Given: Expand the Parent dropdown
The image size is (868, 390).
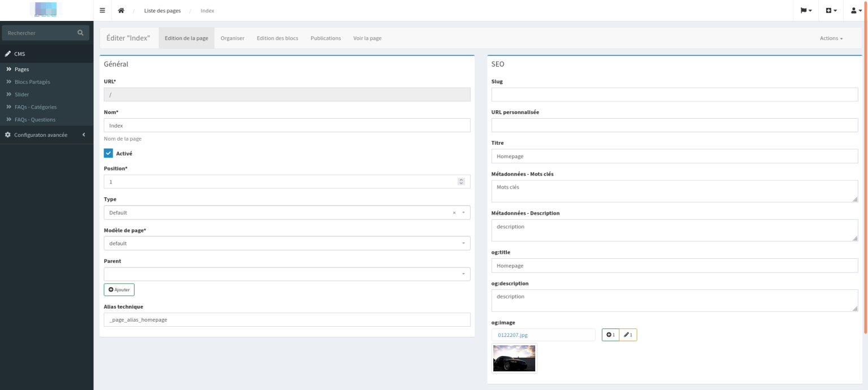Looking at the screenshot, I should coord(287,274).
